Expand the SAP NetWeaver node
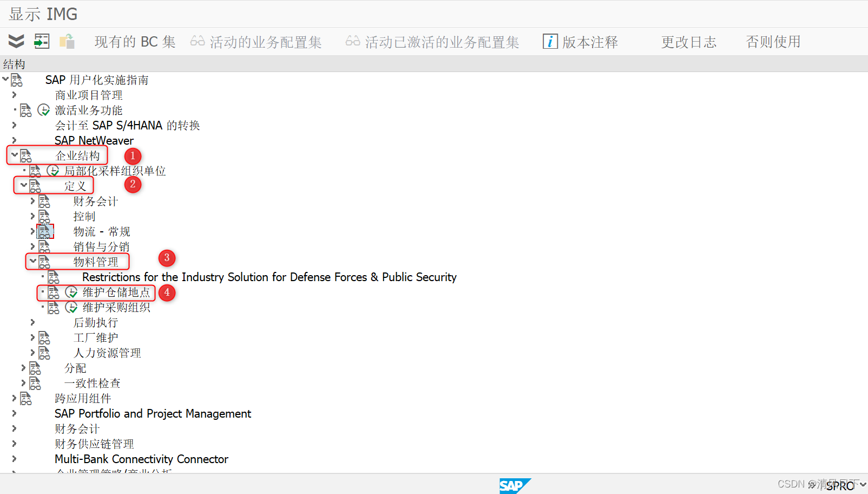868x494 pixels. [14, 140]
